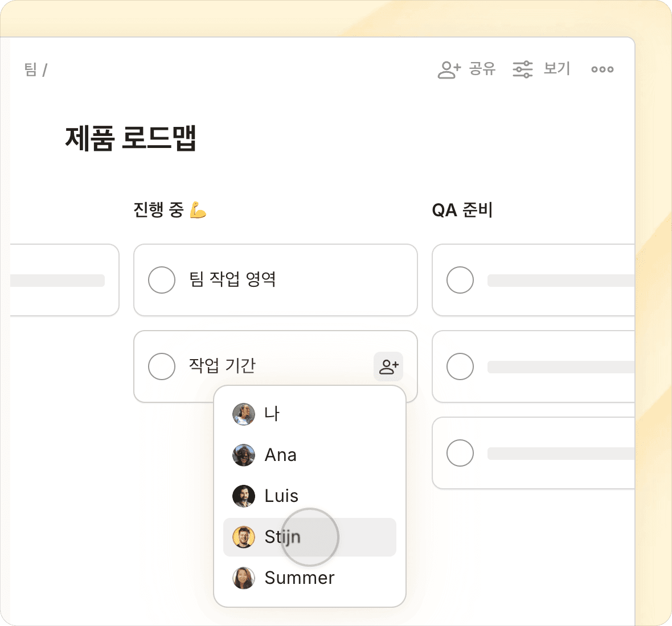Click Stijn's avatar in assignee list
Image resolution: width=672 pixels, height=626 pixels.
(243, 537)
